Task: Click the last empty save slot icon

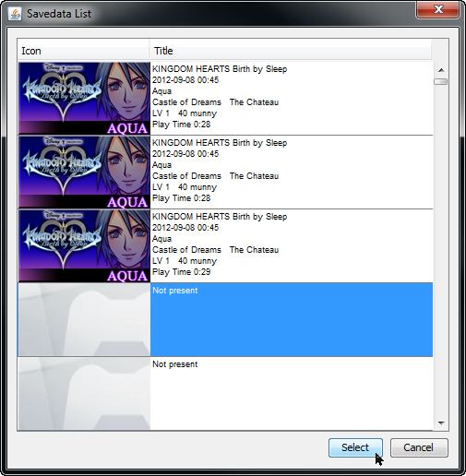Action: tap(84, 394)
